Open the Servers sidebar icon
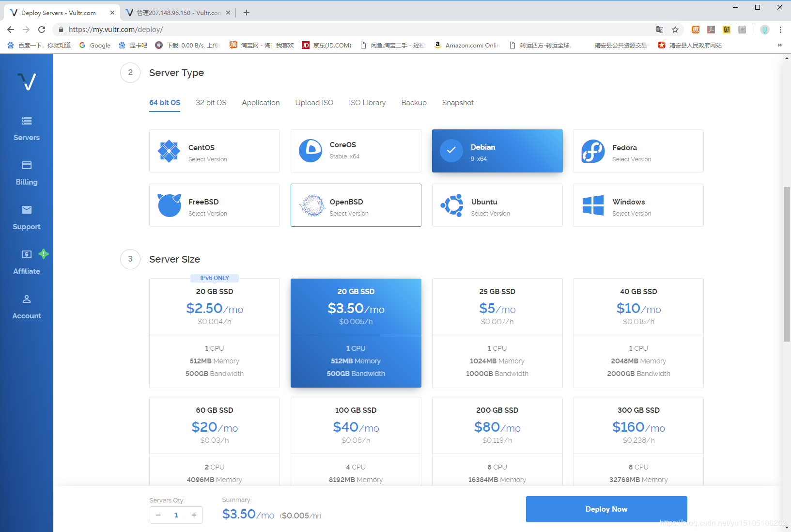The image size is (791, 532). point(27,121)
